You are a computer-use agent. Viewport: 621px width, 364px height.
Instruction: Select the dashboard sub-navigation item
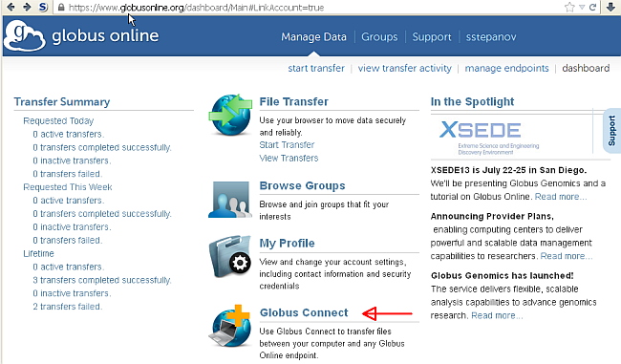pos(586,68)
